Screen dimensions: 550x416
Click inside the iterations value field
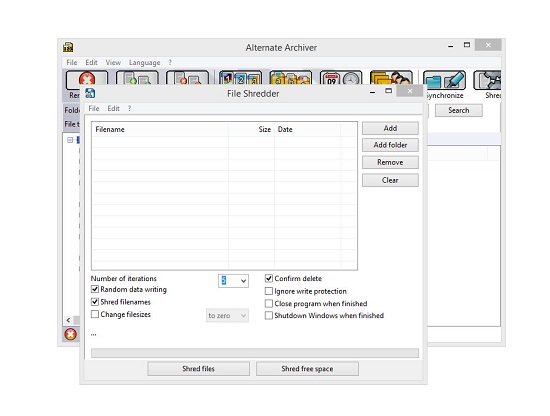click(x=228, y=281)
